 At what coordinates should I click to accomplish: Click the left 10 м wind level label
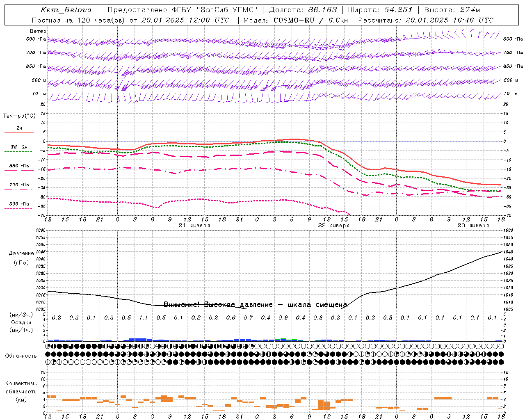pos(39,94)
